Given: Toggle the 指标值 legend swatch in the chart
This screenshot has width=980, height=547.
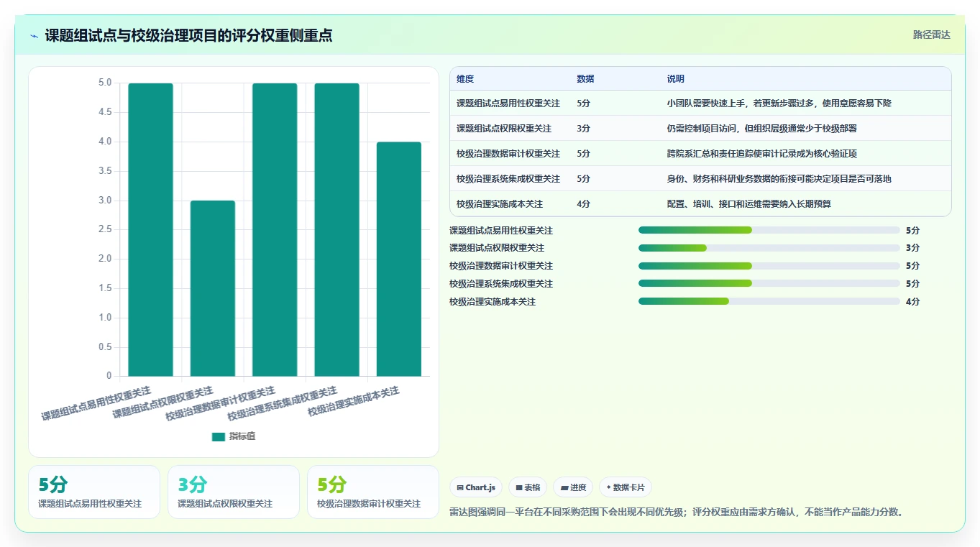Looking at the screenshot, I should (218, 436).
